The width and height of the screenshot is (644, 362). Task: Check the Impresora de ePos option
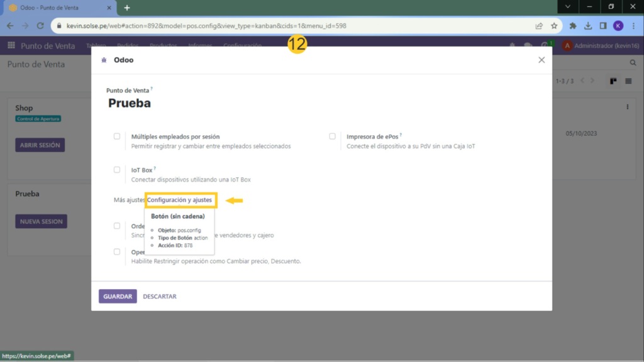coord(332,136)
